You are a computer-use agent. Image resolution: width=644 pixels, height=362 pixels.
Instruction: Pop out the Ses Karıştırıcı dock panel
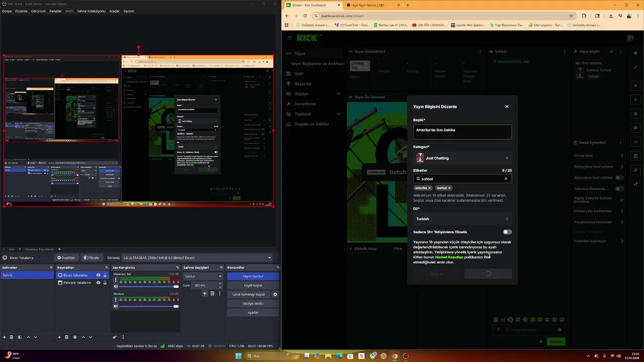[x=177, y=267]
